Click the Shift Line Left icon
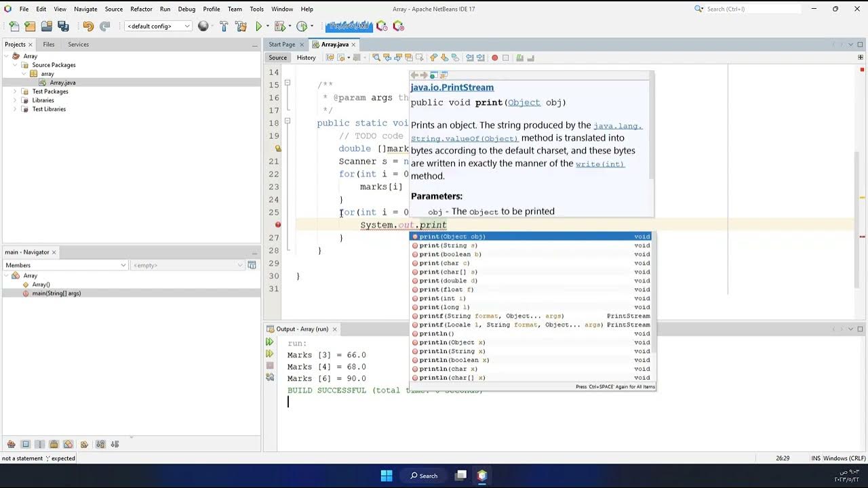 point(470,58)
